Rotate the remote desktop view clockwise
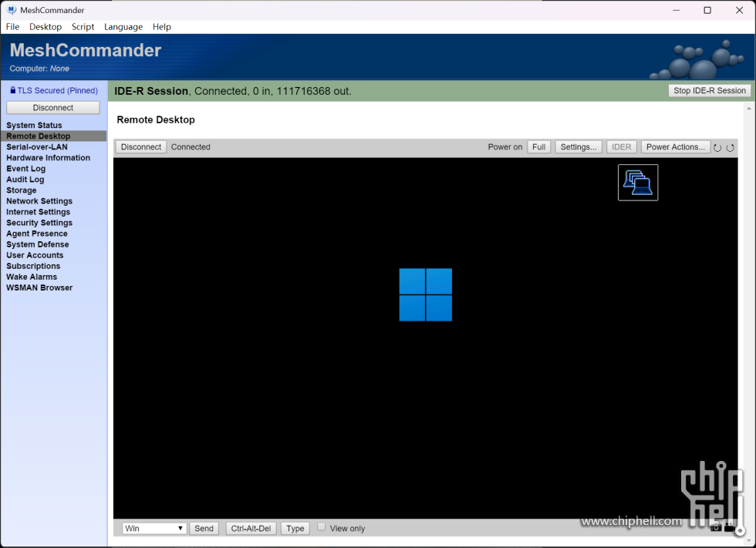Screen dimensions: 756x548 [731, 148]
